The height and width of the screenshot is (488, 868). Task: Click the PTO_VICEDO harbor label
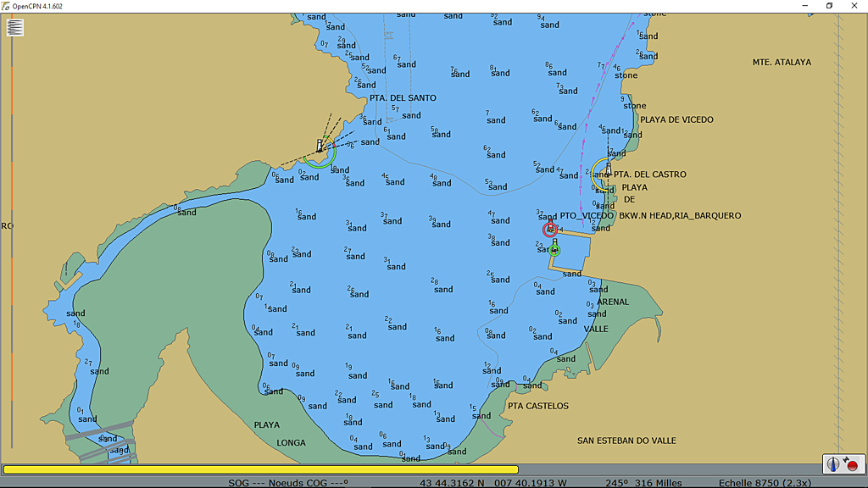pos(586,216)
